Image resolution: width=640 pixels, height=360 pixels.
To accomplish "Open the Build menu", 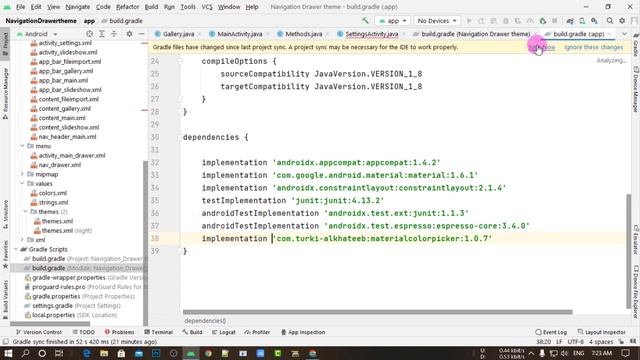I will click(151, 7).
